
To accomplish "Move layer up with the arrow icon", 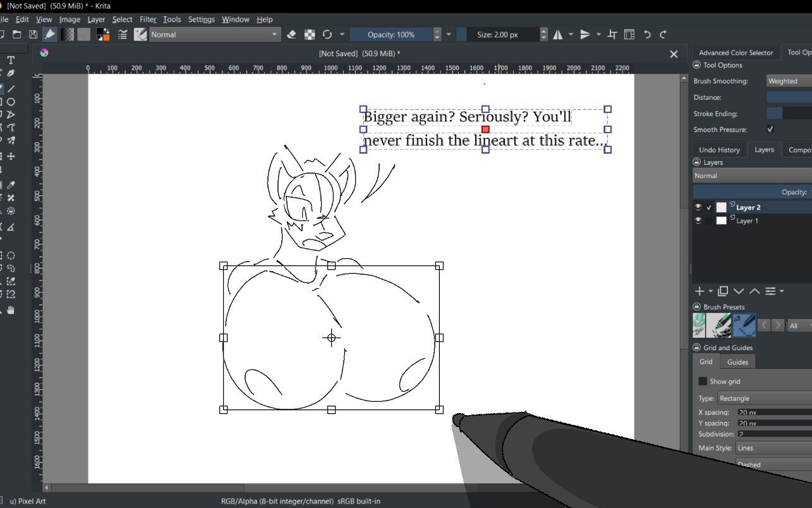I will tap(754, 291).
